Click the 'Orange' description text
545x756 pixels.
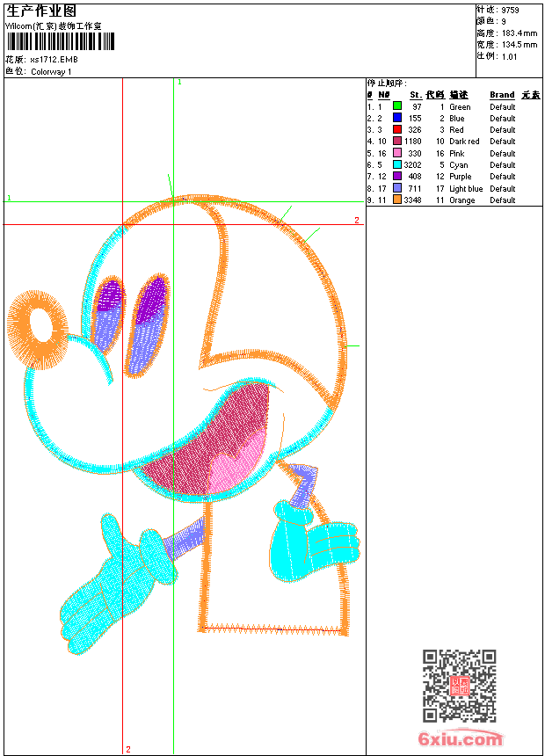click(461, 200)
